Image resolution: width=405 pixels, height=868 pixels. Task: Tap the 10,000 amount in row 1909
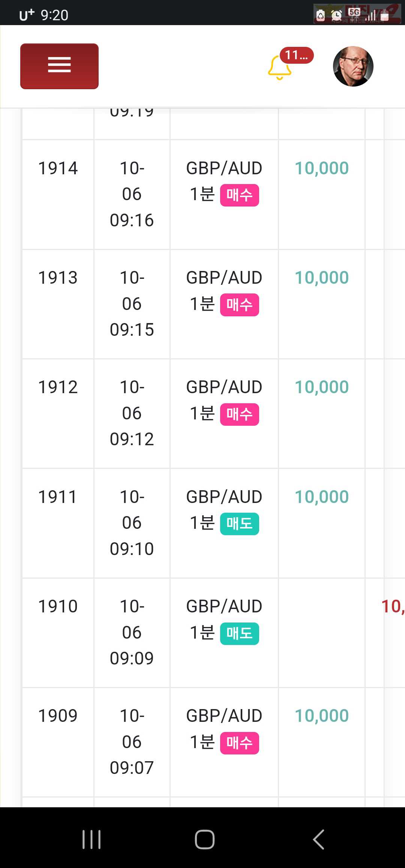click(322, 716)
